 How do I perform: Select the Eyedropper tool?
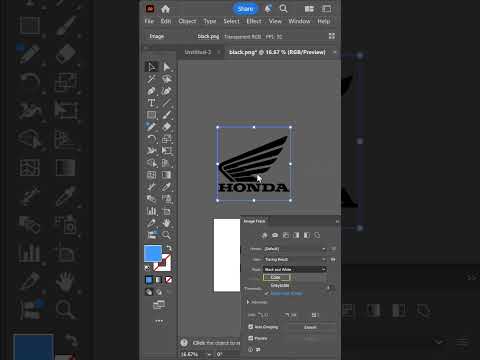(167, 187)
